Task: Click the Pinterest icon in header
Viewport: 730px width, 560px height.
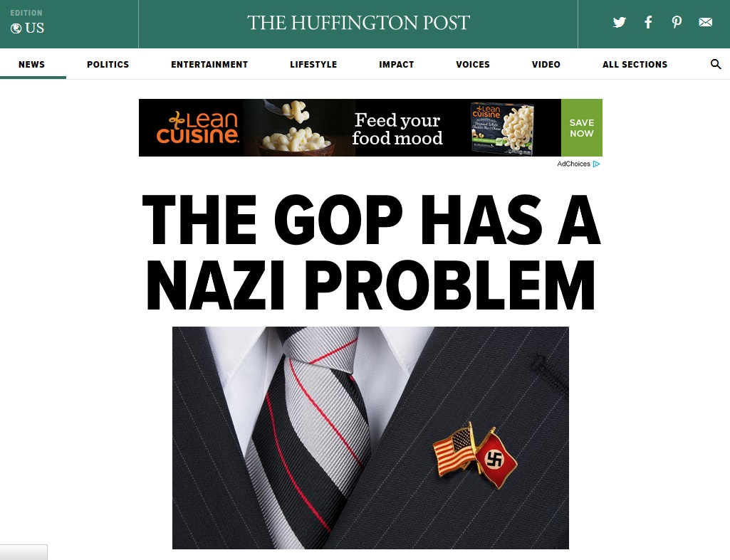Action: (677, 22)
